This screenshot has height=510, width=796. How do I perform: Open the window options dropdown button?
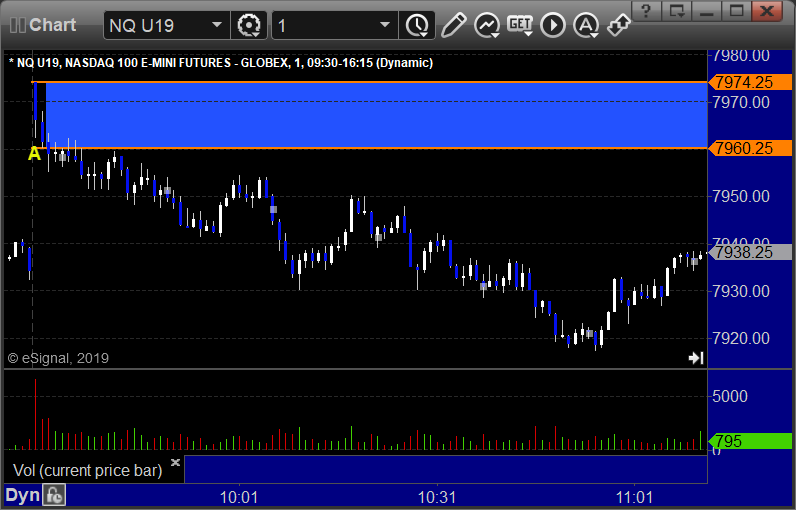[x=677, y=11]
